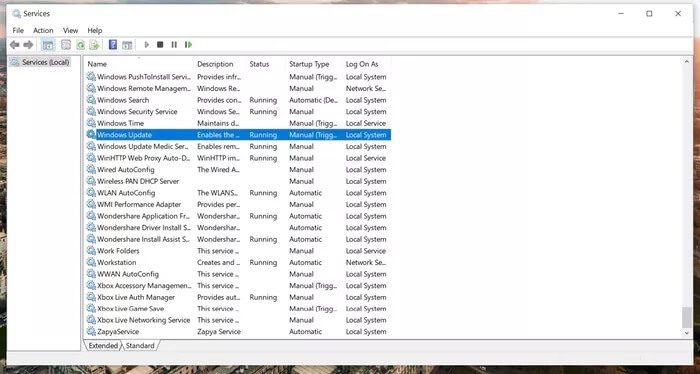
Task: Select the Wondershare Driver Install Service row
Action: (238, 228)
